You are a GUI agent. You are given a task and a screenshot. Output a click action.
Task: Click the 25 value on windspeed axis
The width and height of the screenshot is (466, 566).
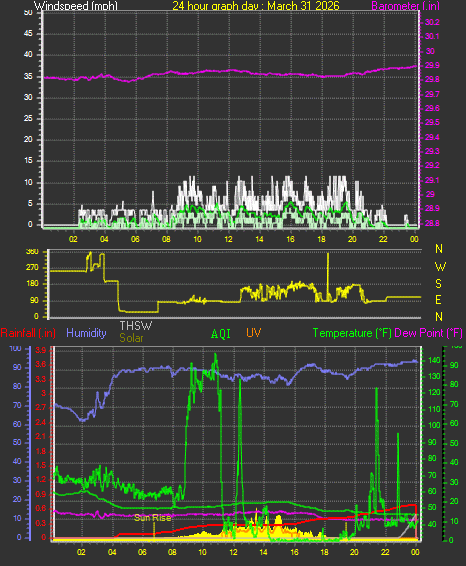click(x=28, y=118)
